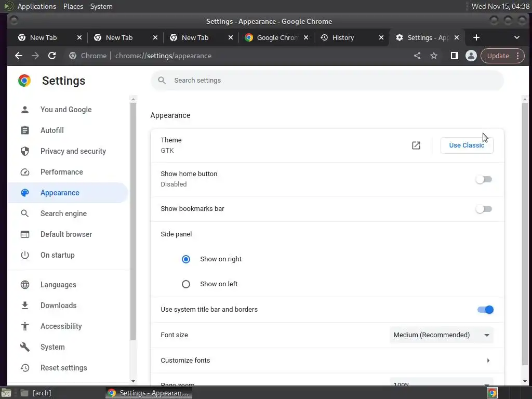Close the History tab
The height and width of the screenshot is (399, 532).
click(x=381, y=37)
